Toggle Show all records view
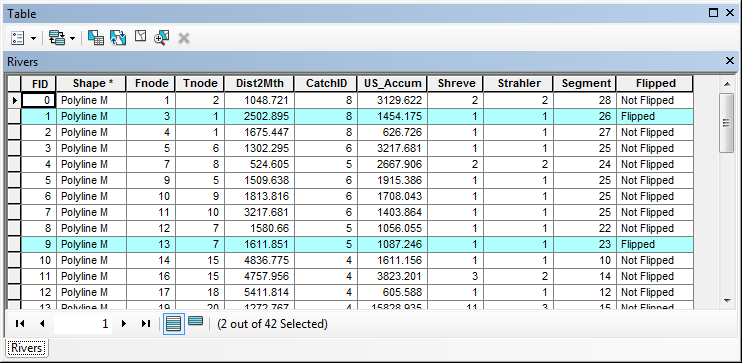The width and height of the screenshot is (742, 363). pos(174,324)
